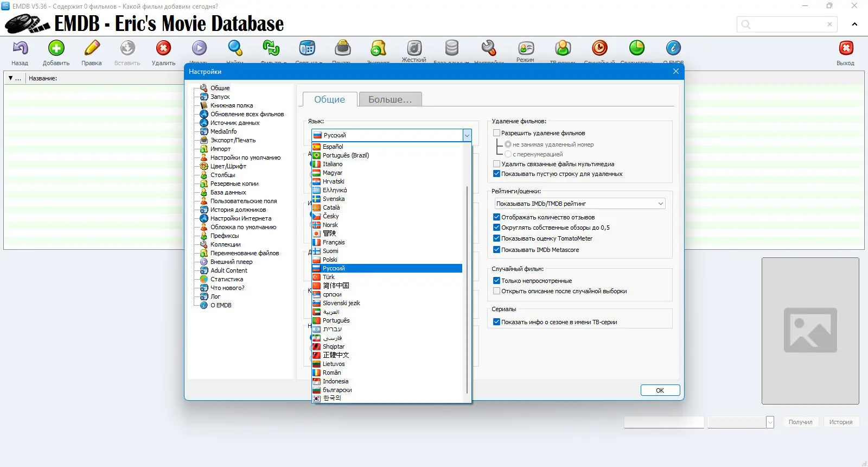868x467 pixels.
Task: Open the Фильтр green arrows icon
Action: pyautogui.click(x=271, y=48)
